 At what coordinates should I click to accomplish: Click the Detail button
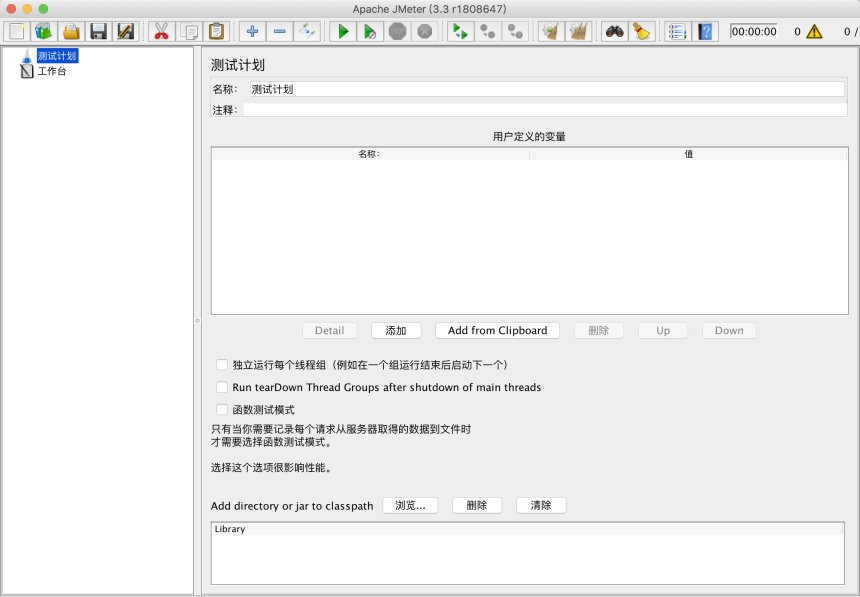click(x=330, y=330)
